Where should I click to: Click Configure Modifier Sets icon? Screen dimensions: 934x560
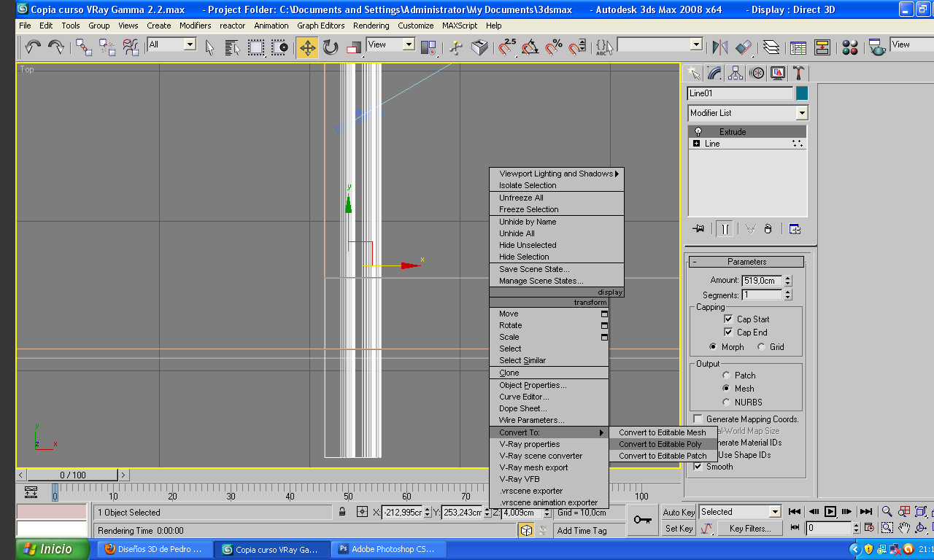(795, 229)
